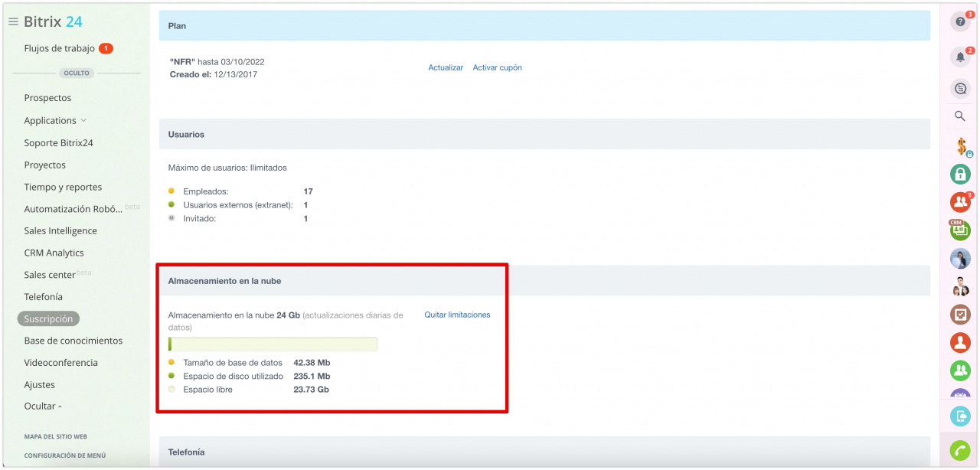Click the green phone call button
The height and width of the screenshot is (470, 980).
(x=960, y=451)
